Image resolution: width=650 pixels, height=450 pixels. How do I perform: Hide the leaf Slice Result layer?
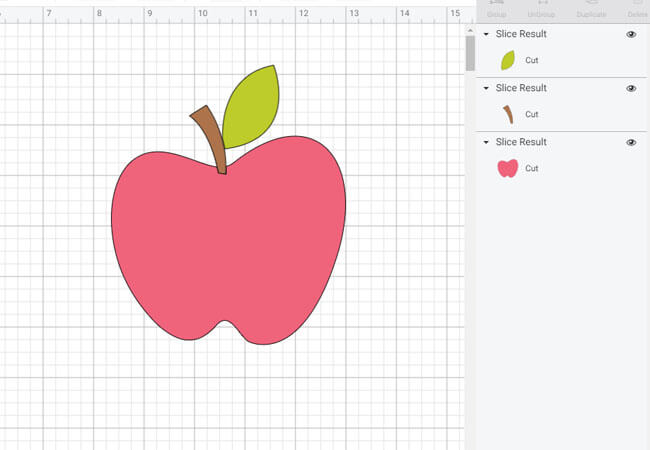(631, 34)
